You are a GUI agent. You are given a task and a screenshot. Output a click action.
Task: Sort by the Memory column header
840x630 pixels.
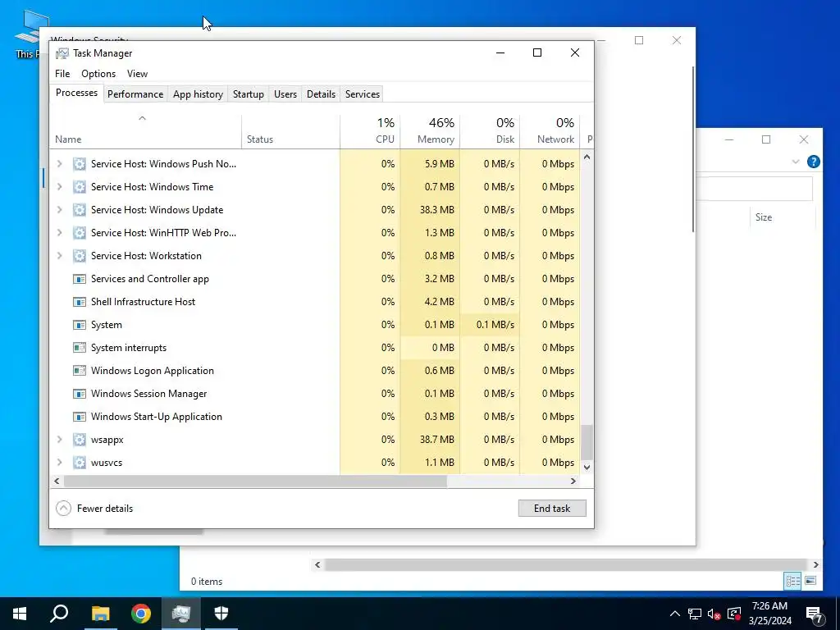click(x=430, y=132)
